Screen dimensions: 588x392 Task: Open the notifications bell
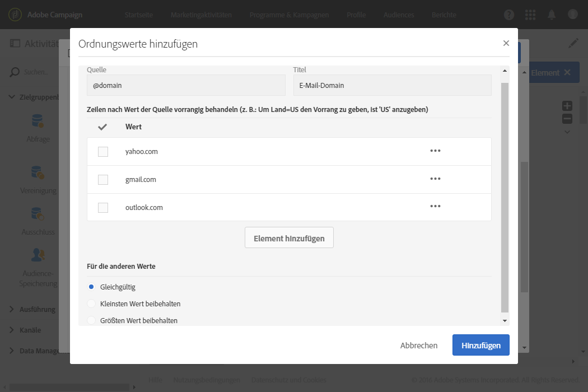point(552,15)
